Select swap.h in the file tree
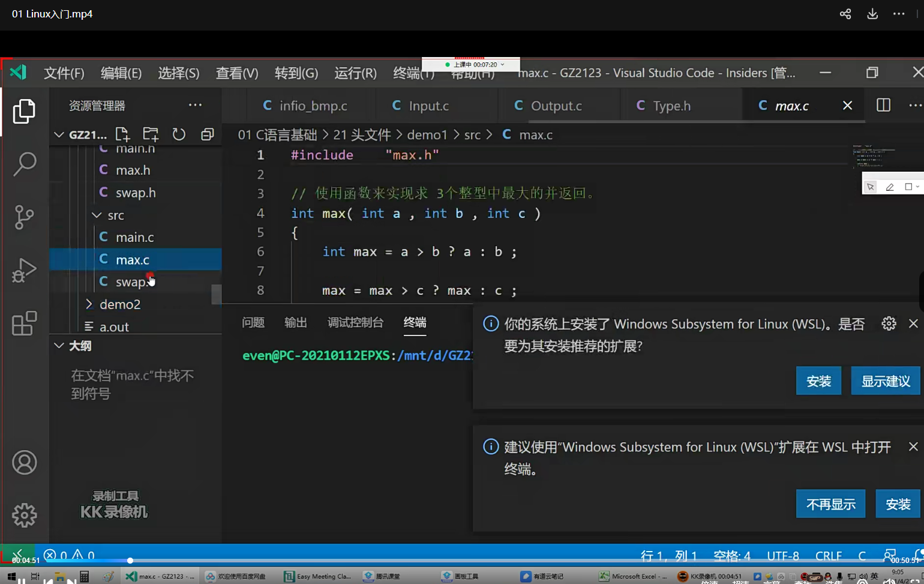 (x=136, y=193)
